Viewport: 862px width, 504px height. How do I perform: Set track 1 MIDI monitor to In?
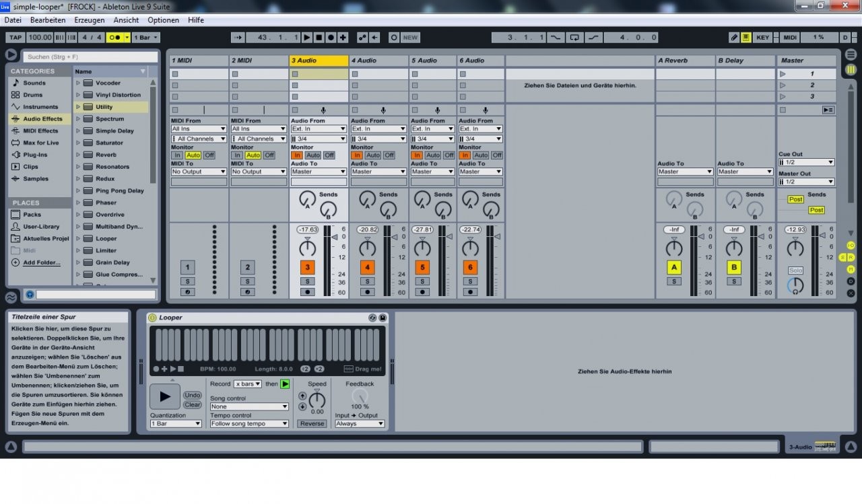point(177,155)
